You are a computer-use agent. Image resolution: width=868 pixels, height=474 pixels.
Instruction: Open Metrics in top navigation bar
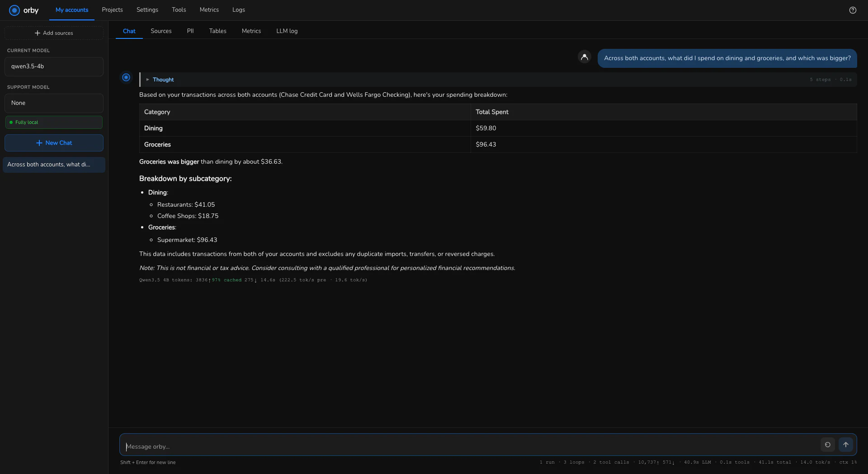pyautogui.click(x=209, y=10)
